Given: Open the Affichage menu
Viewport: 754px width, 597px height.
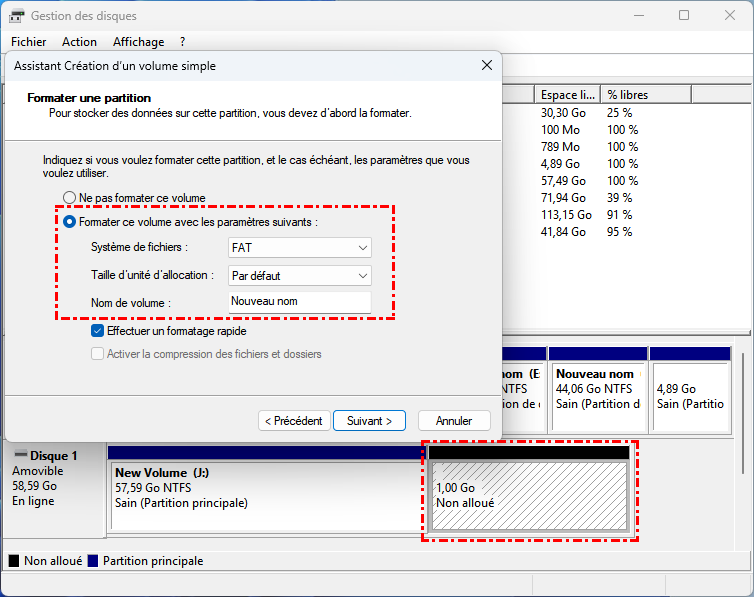Looking at the screenshot, I should coord(138,42).
